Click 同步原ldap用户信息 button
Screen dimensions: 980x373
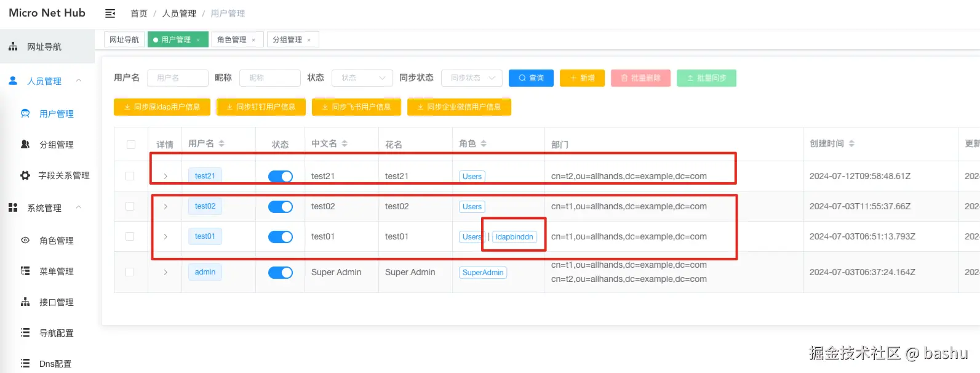[162, 107]
